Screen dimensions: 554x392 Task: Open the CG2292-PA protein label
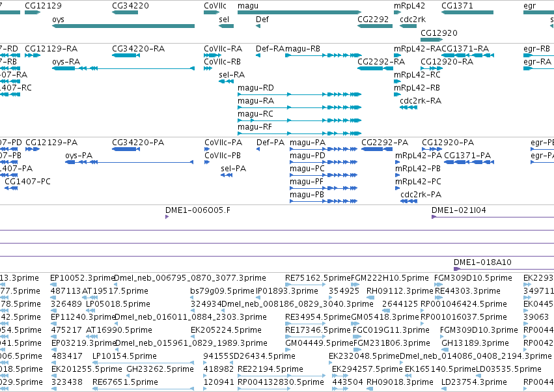385,143
